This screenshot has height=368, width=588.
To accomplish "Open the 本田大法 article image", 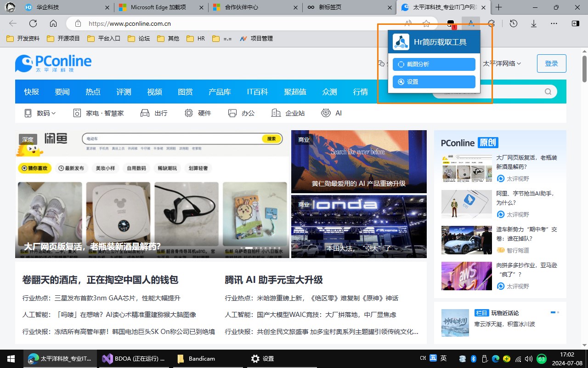I will (359, 226).
